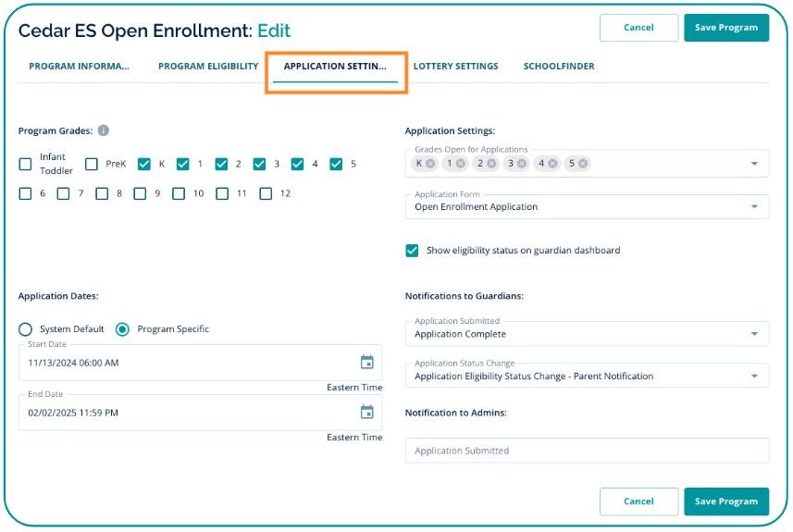Screen dimensions: 793x532
Task: Open the Start Date calendar picker
Action: point(366,363)
